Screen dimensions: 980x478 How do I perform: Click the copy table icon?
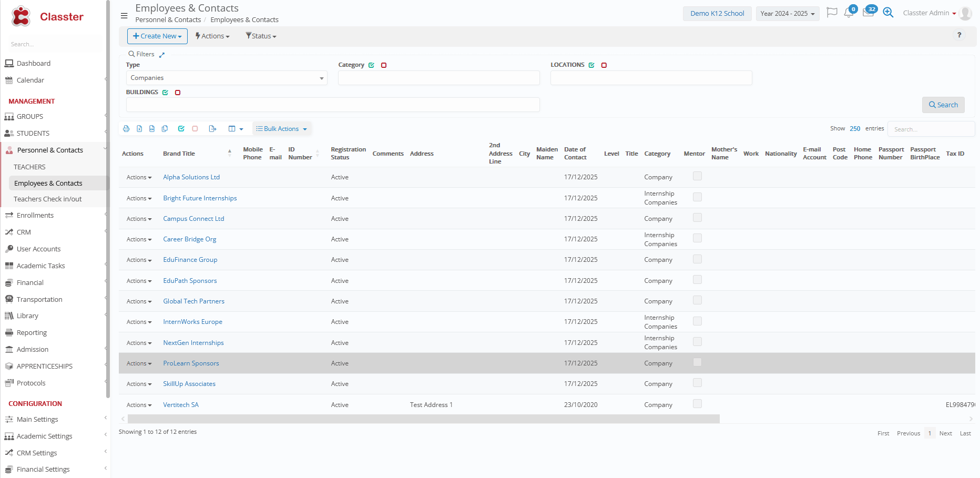click(x=165, y=129)
